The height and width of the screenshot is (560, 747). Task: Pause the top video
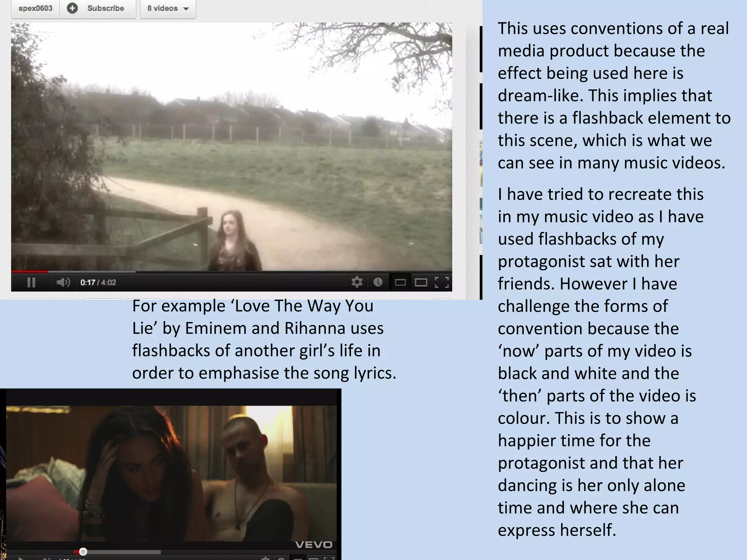(31, 283)
